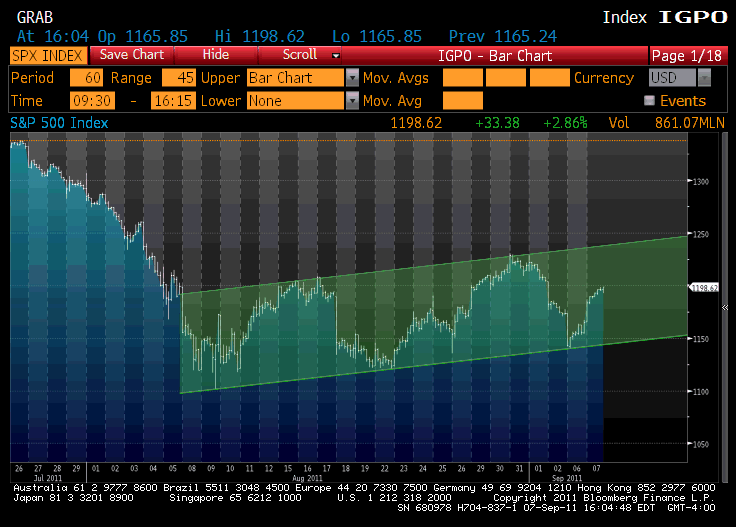The width and height of the screenshot is (736, 527).
Task: Expand the Lower chart type dropdown arrow
Action: pyautogui.click(x=352, y=101)
